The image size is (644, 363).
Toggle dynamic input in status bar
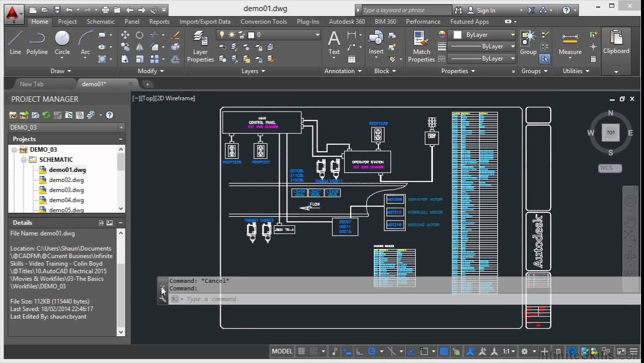point(347,351)
